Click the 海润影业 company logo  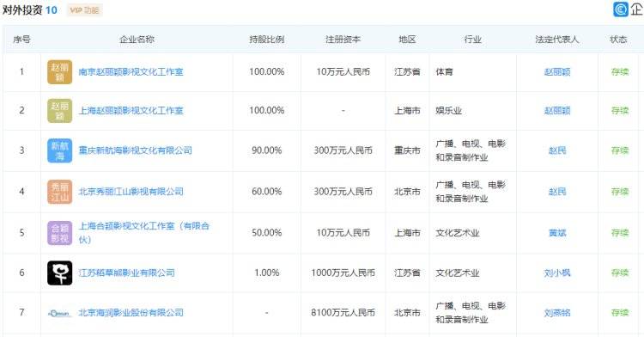point(59,313)
